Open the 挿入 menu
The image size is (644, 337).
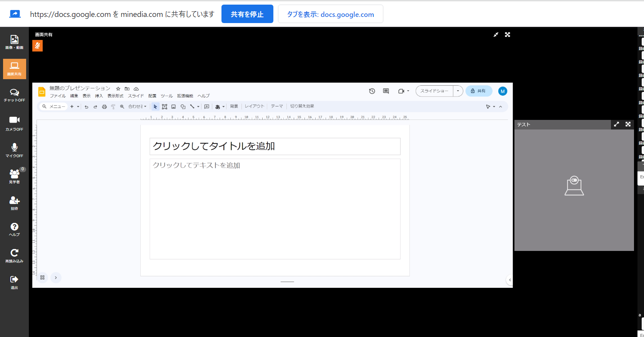(99, 96)
